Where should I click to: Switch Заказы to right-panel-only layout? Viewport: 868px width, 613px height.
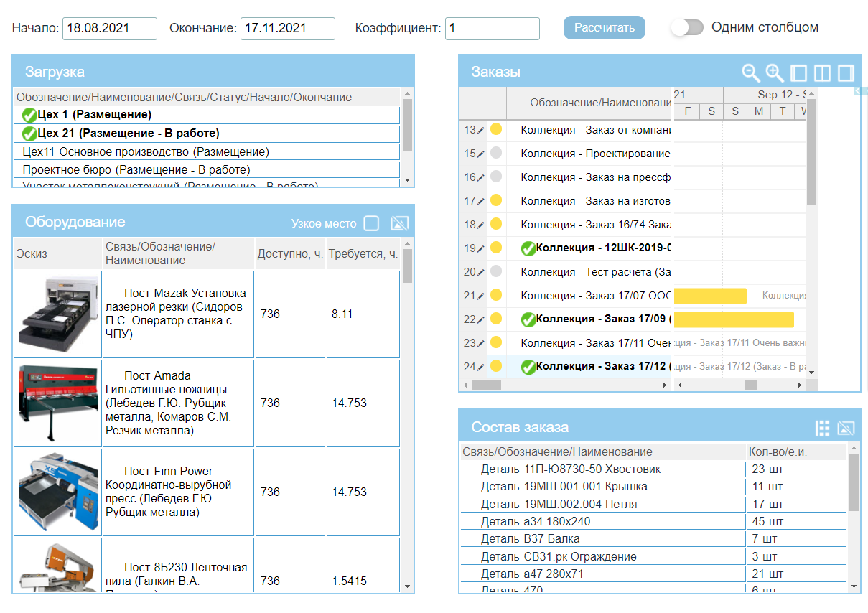[x=846, y=73]
